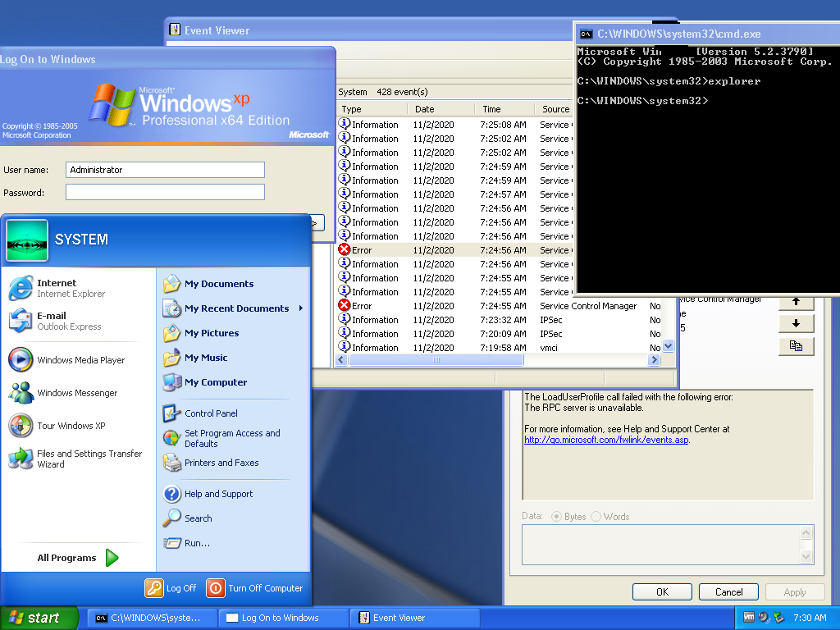Screen dimensions: 840x630
Task: Select the Words radio button
Action: 596,517
